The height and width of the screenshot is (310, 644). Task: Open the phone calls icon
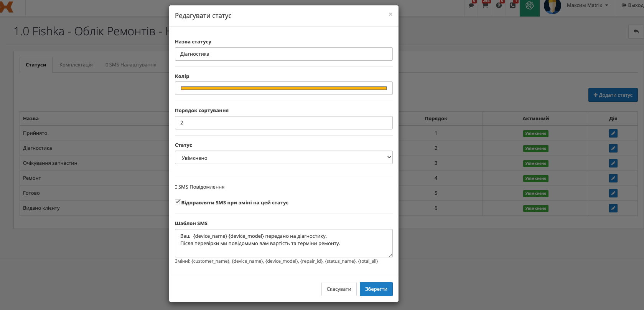point(513,5)
